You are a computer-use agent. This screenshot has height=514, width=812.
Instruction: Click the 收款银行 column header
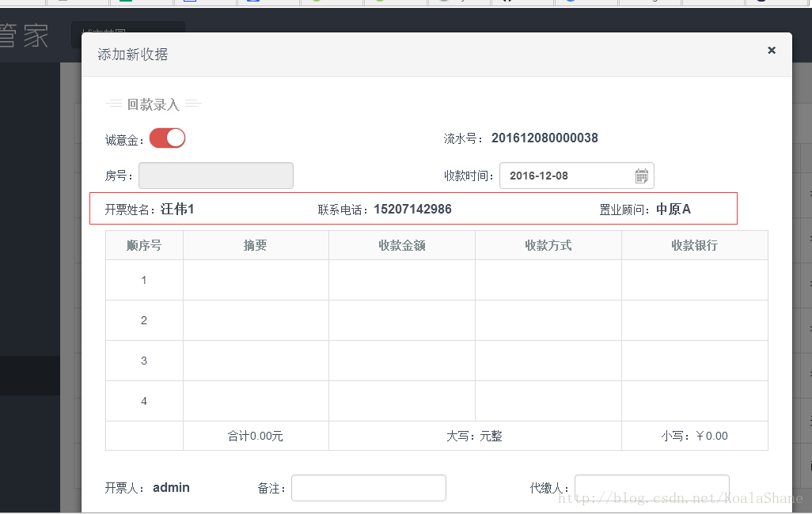point(694,245)
